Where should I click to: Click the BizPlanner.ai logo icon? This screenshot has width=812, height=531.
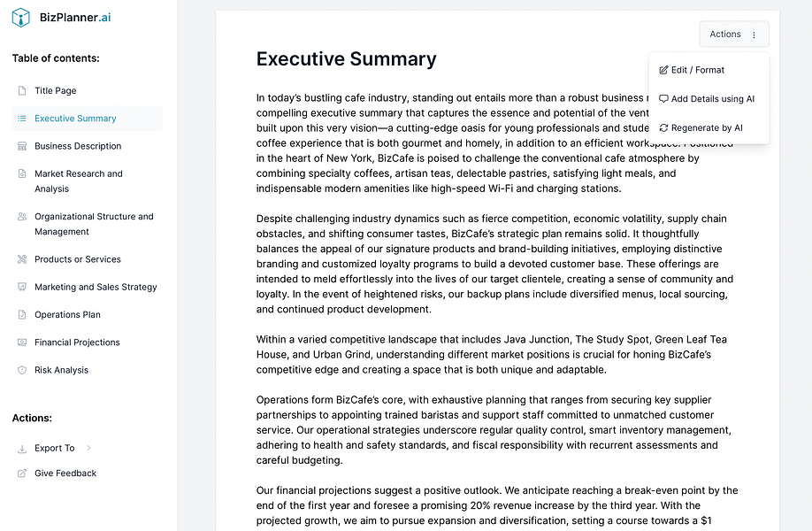20,17
